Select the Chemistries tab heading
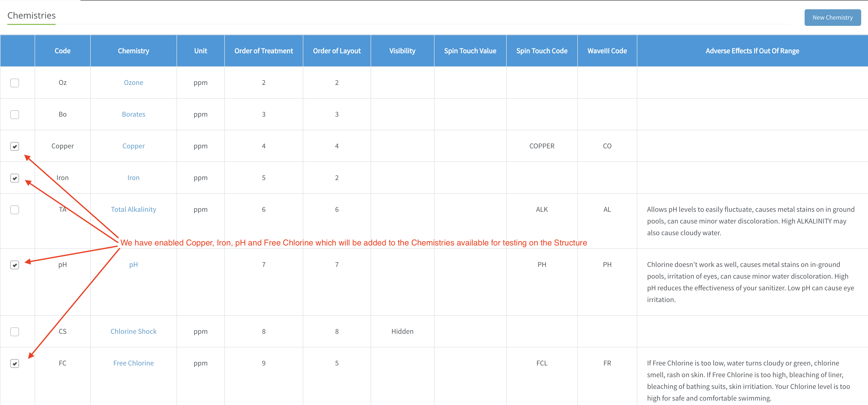The height and width of the screenshot is (405, 868). tap(31, 16)
